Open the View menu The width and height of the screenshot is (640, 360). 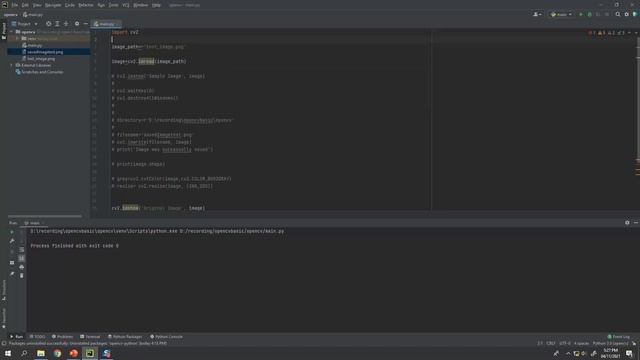click(x=37, y=5)
